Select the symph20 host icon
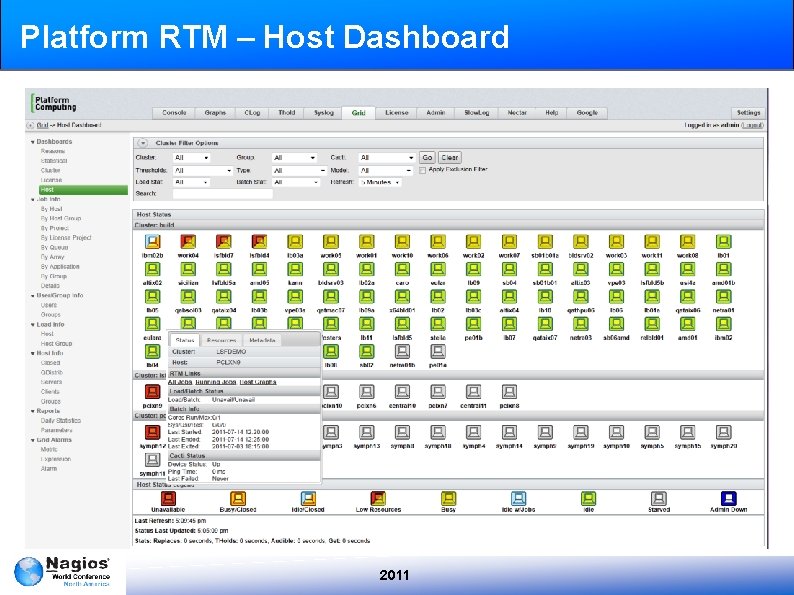794x595 pixels. coord(724,432)
